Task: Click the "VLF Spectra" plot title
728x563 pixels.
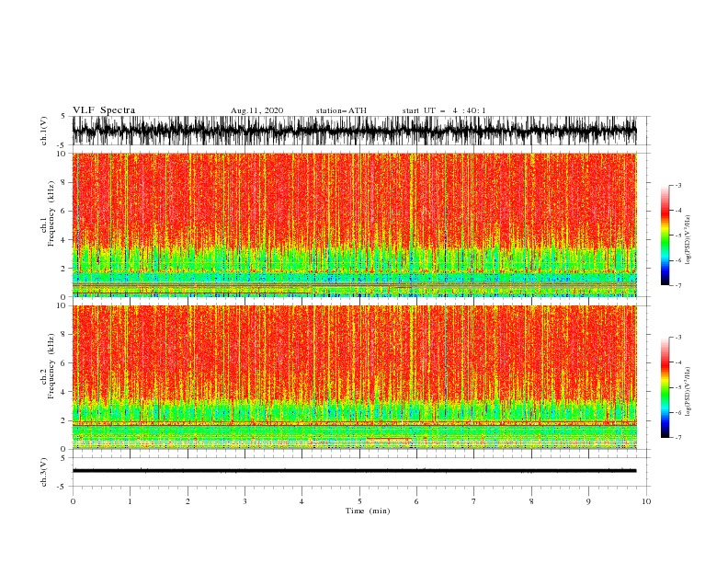Action: (x=104, y=110)
